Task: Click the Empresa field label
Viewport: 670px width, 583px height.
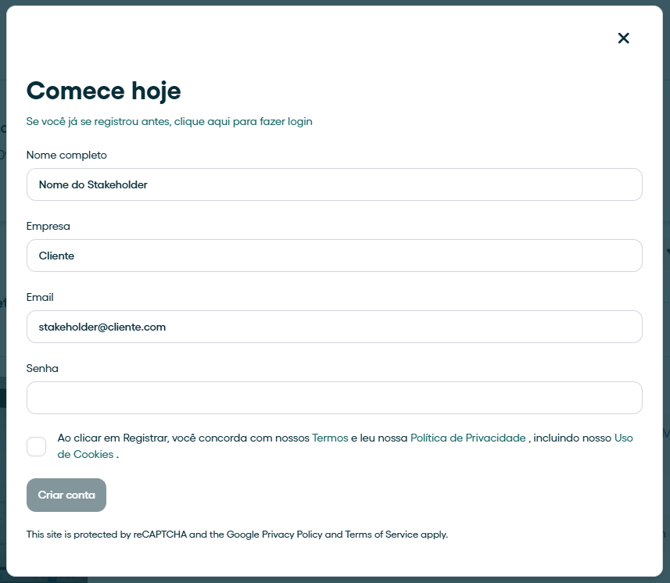Action: pos(48,226)
